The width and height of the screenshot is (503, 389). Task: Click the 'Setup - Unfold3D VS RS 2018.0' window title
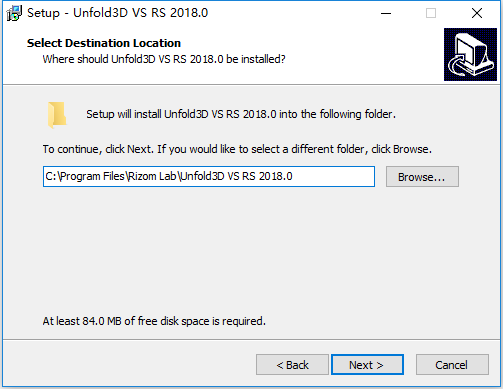[x=117, y=13]
